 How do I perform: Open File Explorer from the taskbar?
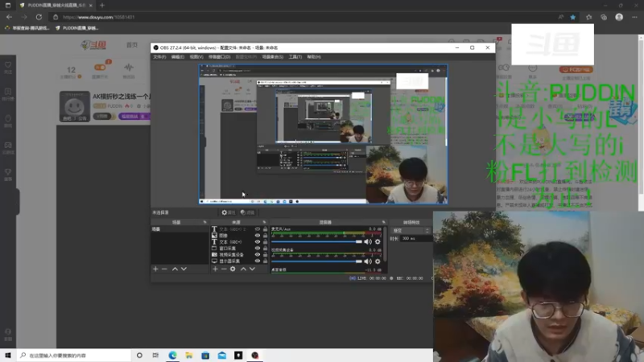(x=189, y=356)
